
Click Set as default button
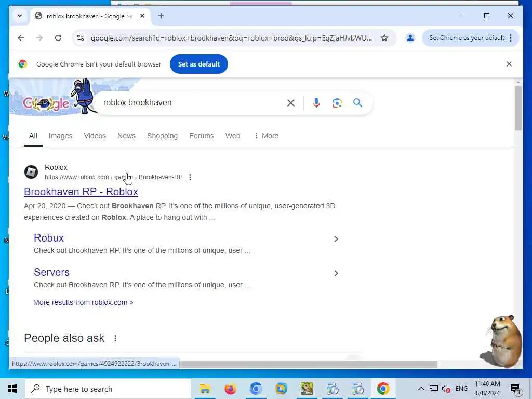[x=199, y=64]
